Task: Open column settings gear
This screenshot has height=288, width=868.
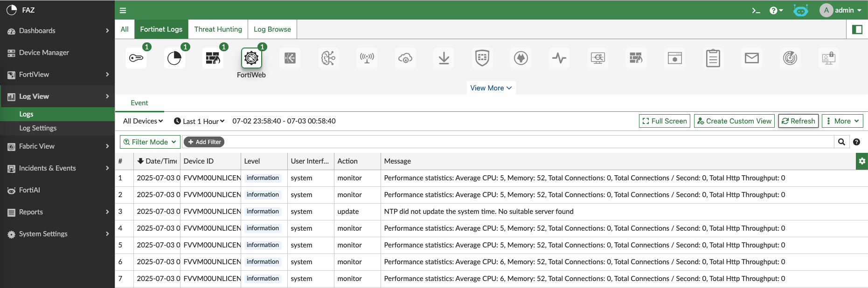Action: point(862,161)
